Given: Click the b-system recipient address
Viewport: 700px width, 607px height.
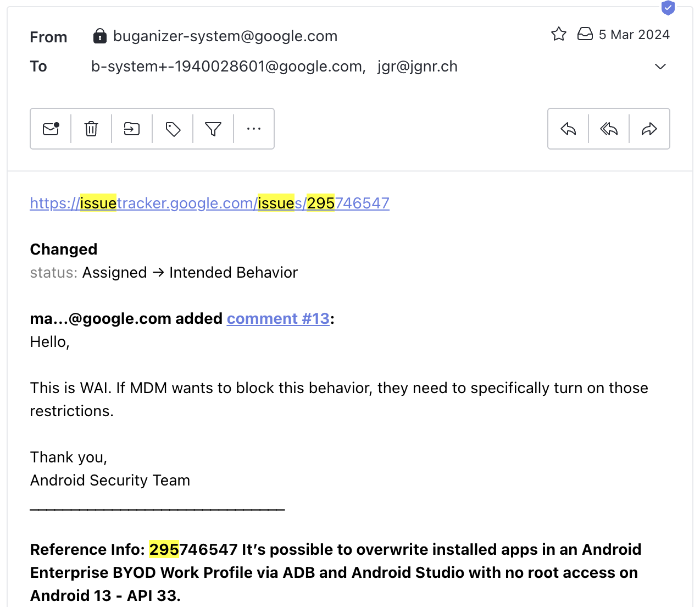Looking at the screenshot, I should click(x=227, y=66).
